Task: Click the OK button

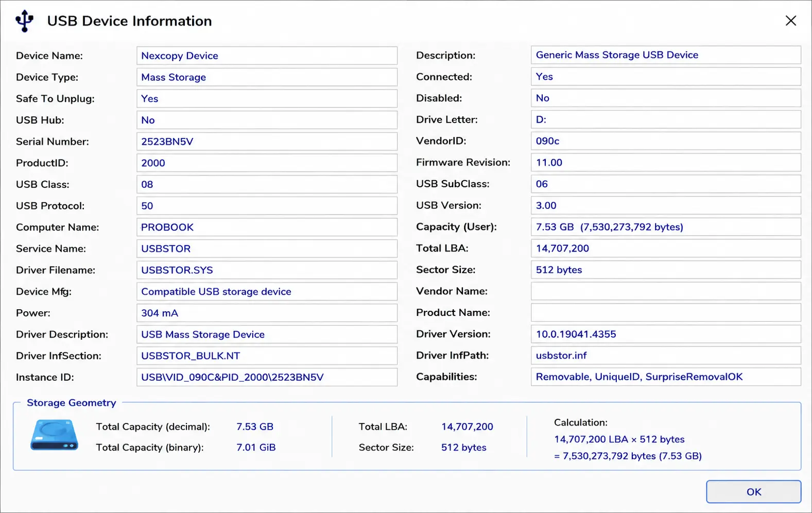Action: 753,491
